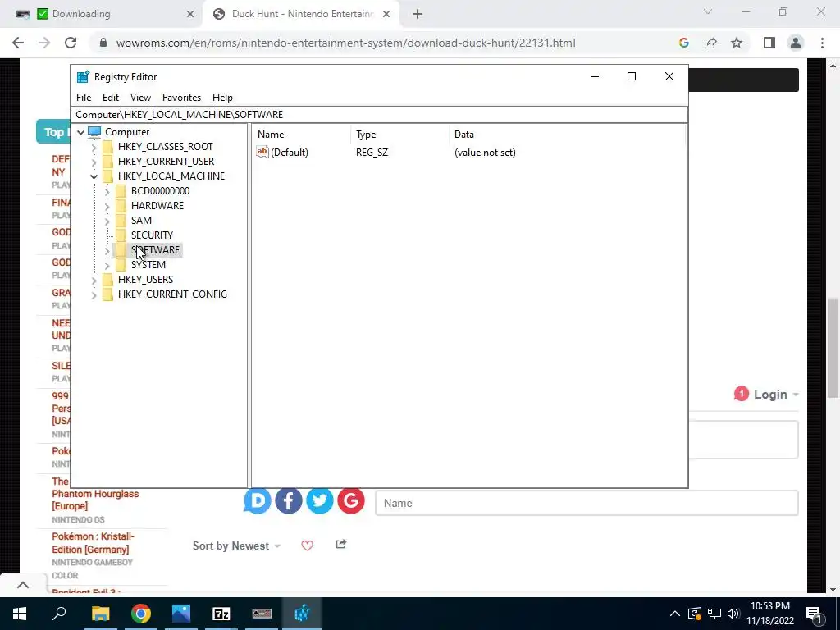Reload the wowroms page

coord(71,43)
